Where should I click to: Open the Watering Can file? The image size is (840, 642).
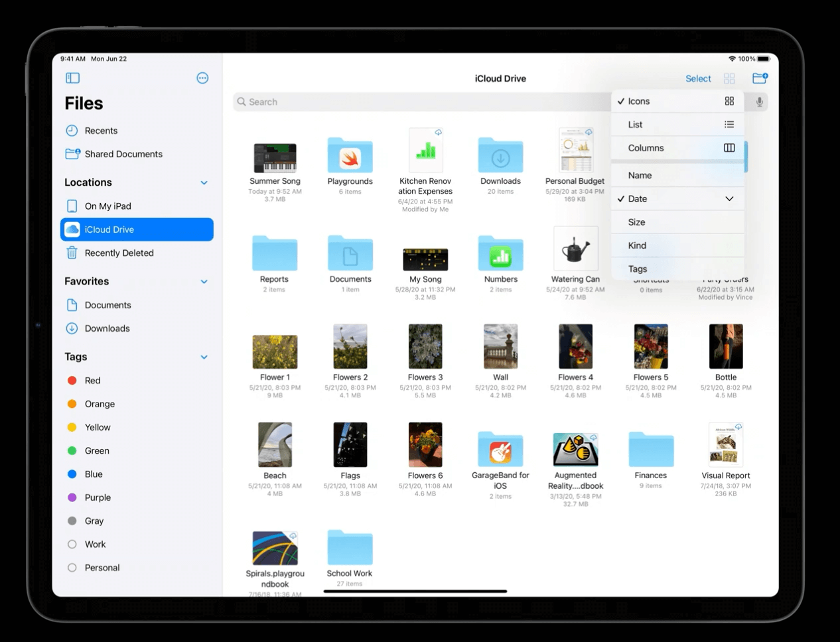click(575, 249)
